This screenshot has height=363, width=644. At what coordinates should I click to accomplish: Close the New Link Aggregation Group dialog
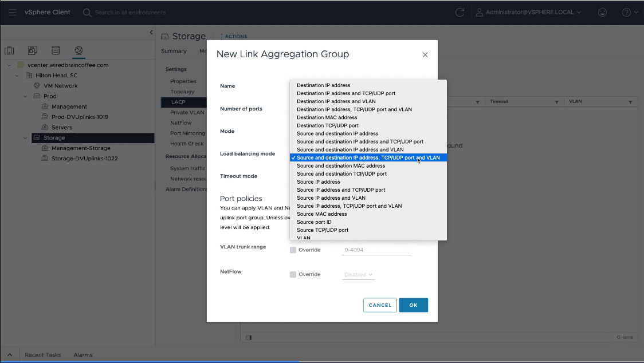click(x=425, y=55)
